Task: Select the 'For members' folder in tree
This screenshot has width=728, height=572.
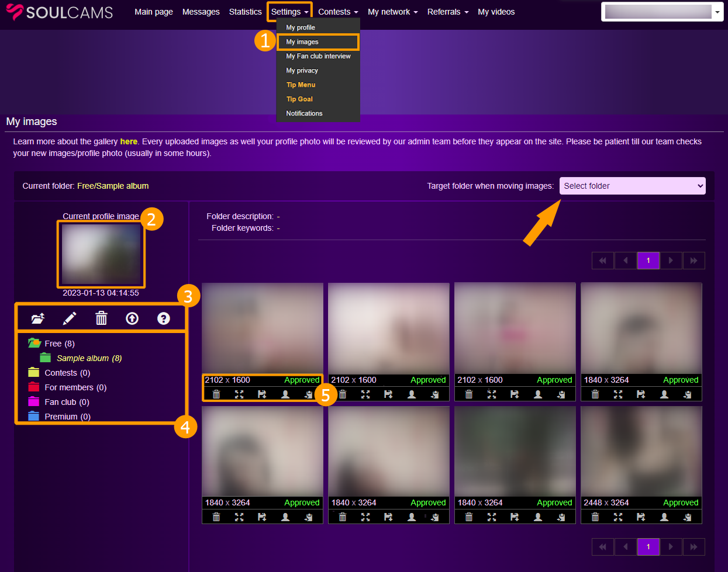Action: [x=75, y=387]
